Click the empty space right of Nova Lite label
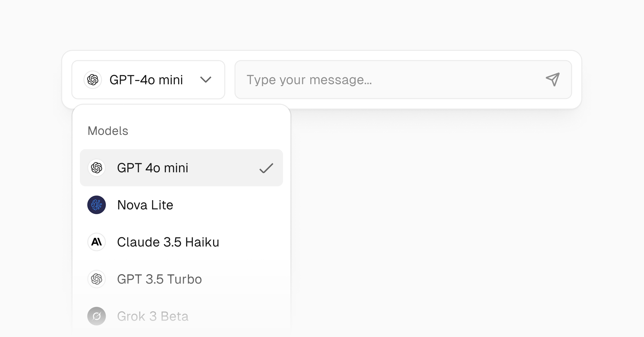This screenshot has height=337, width=644. [x=228, y=205]
